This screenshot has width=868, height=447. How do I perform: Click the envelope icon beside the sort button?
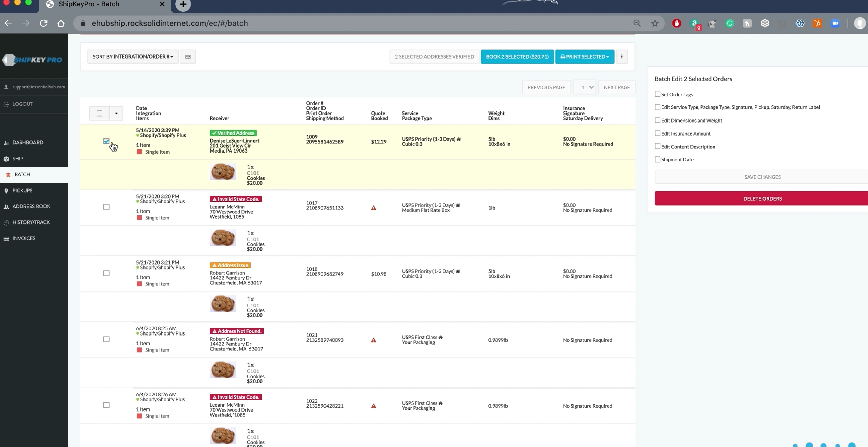coord(188,57)
